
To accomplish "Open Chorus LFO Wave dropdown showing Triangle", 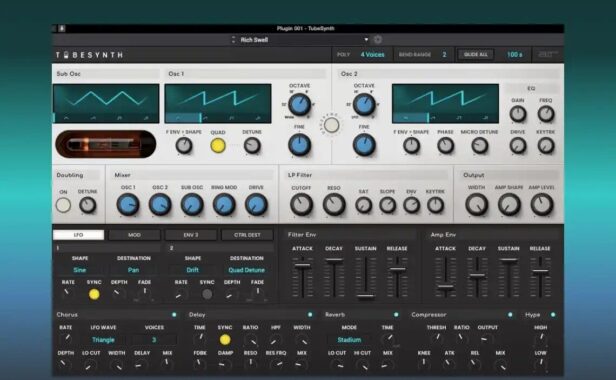I will tap(103, 340).
